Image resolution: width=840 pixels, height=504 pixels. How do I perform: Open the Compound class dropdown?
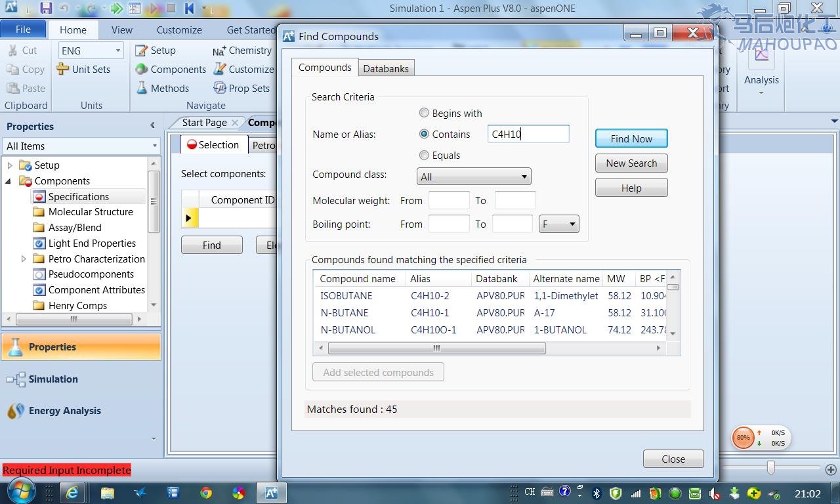[x=474, y=177]
